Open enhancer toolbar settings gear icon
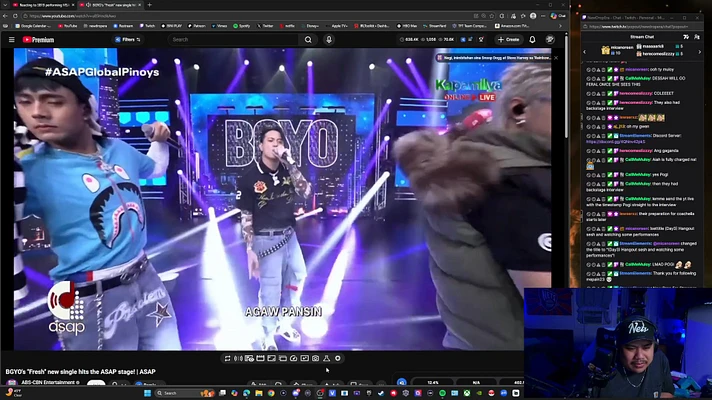 [x=337, y=358]
